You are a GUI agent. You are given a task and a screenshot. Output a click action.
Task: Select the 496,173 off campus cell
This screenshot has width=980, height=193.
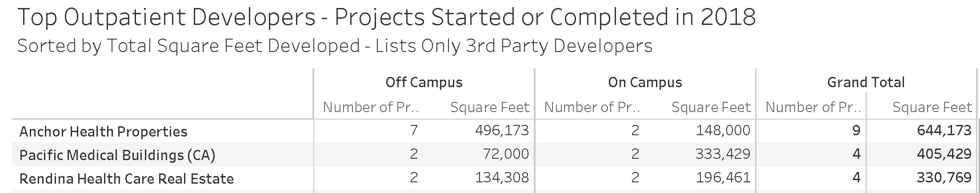click(x=502, y=130)
